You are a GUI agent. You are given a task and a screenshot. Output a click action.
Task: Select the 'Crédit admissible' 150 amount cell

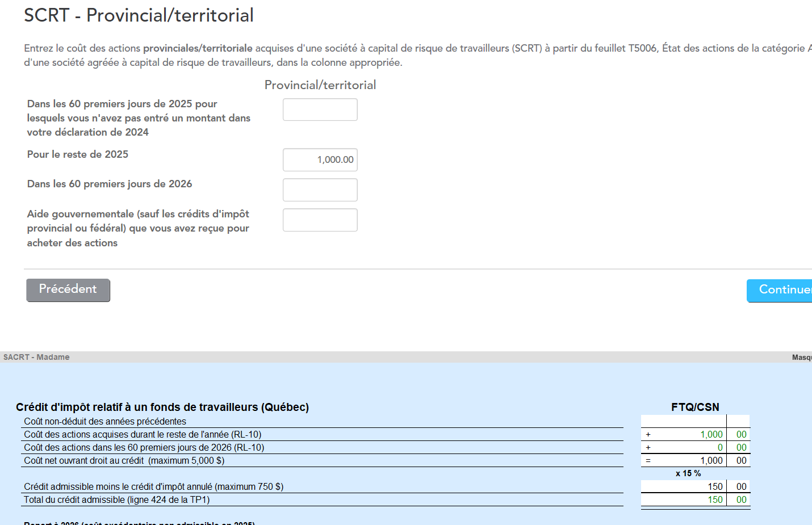(x=714, y=487)
